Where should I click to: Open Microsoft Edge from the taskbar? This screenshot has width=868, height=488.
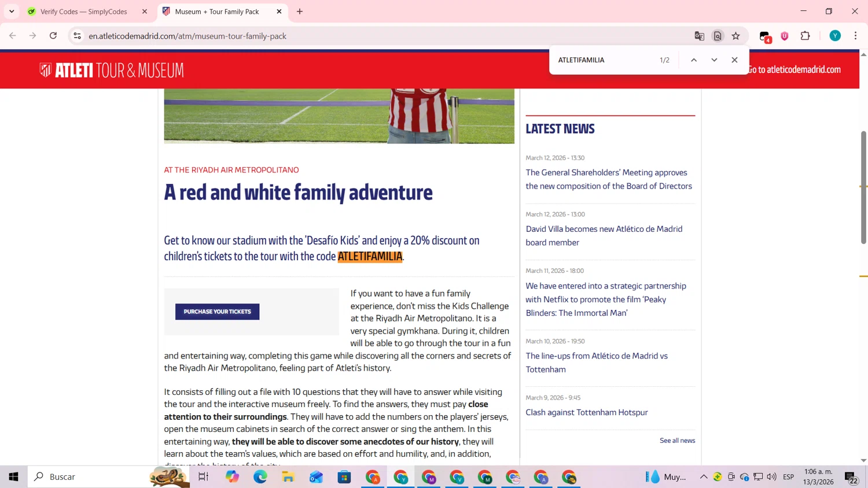[260, 477]
